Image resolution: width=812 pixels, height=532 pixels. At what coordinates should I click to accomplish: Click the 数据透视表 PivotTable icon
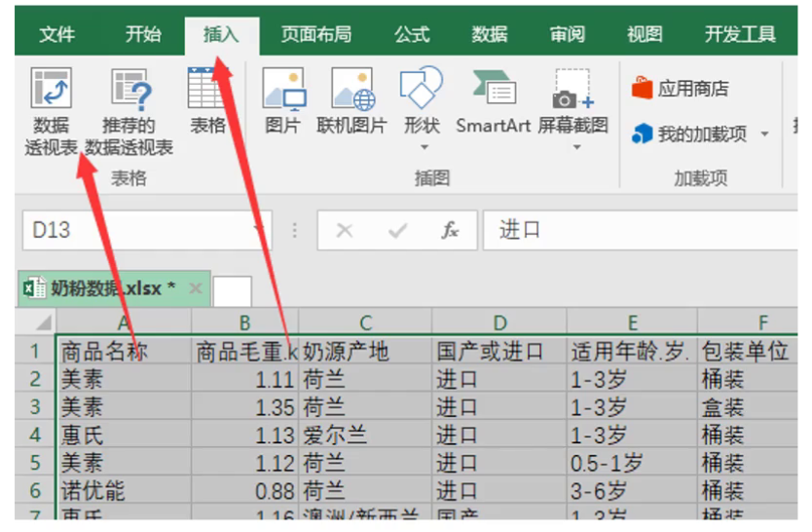coord(51,88)
